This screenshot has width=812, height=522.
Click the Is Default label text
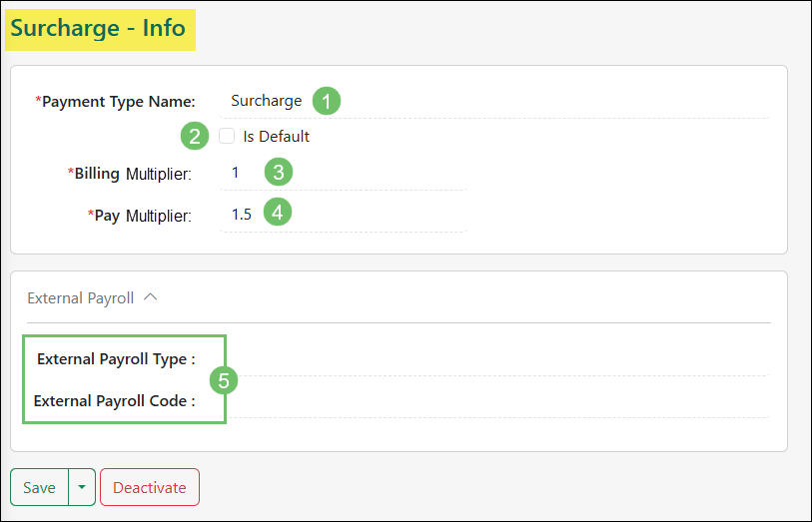click(x=276, y=136)
